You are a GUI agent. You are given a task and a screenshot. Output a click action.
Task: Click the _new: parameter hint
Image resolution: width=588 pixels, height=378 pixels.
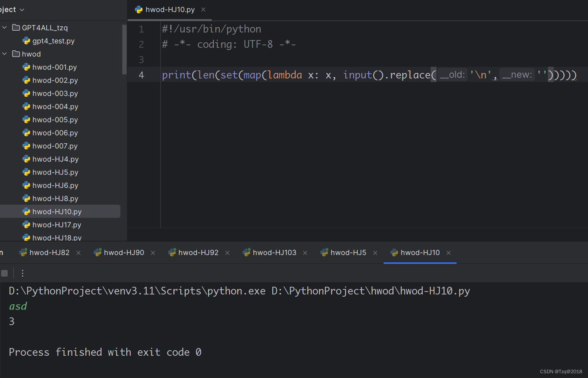pyautogui.click(x=517, y=75)
